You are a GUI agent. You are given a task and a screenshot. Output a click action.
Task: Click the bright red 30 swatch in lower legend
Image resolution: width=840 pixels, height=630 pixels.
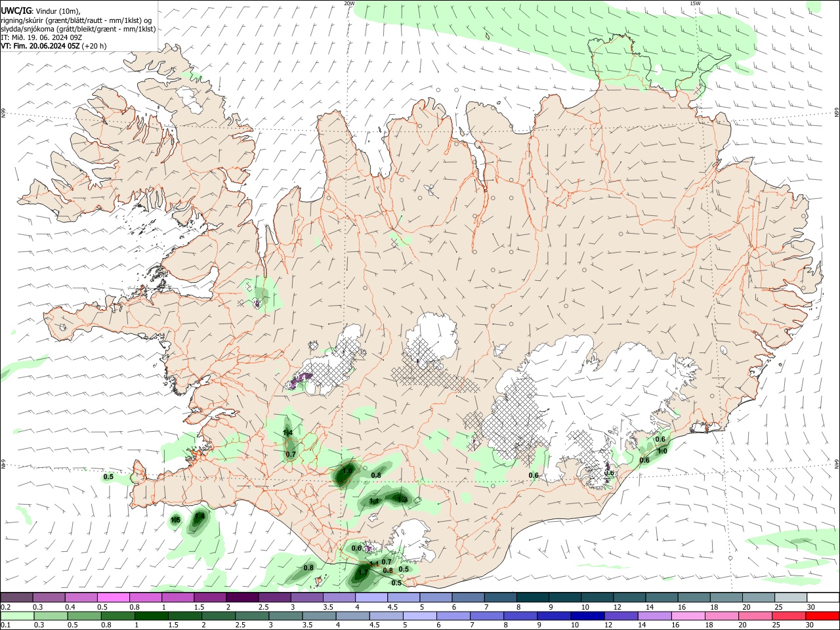click(821, 616)
